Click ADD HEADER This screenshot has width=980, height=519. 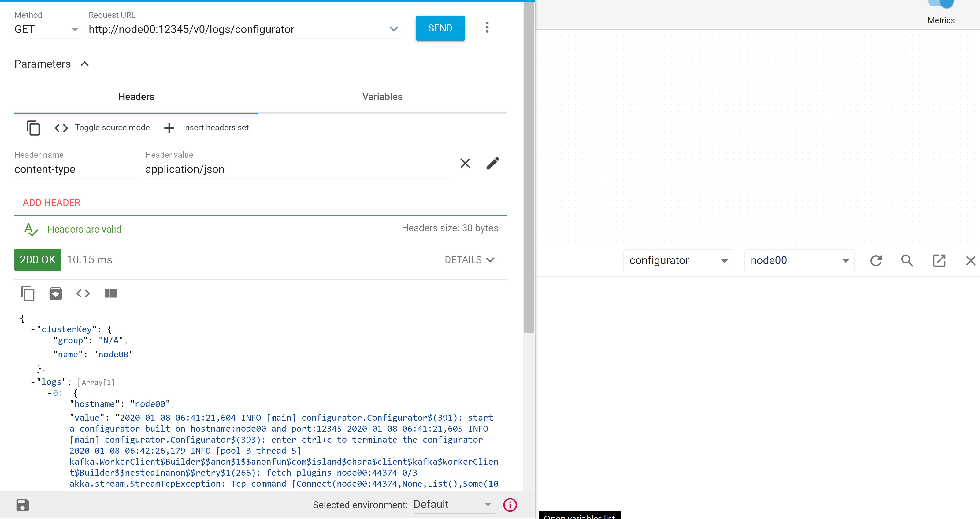51,203
